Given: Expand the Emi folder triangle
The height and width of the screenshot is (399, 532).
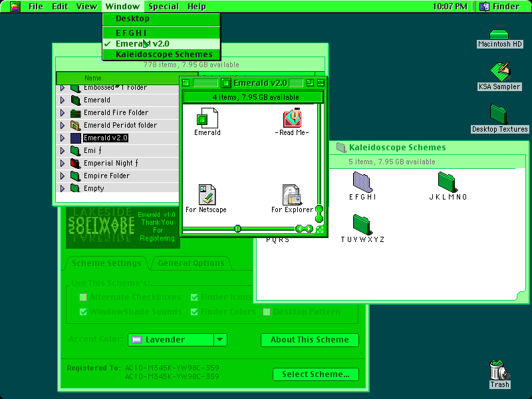Looking at the screenshot, I should click(63, 151).
